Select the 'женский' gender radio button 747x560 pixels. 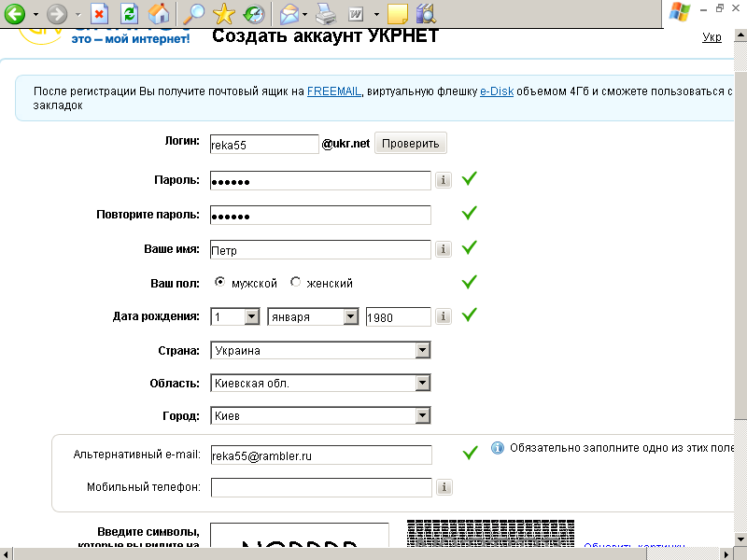coord(295,282)
